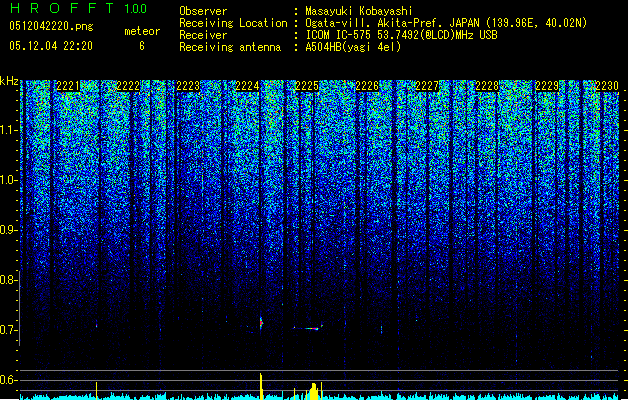Click the 0.9 kHz axis label
629x400 pixels.
pos(9,230)
